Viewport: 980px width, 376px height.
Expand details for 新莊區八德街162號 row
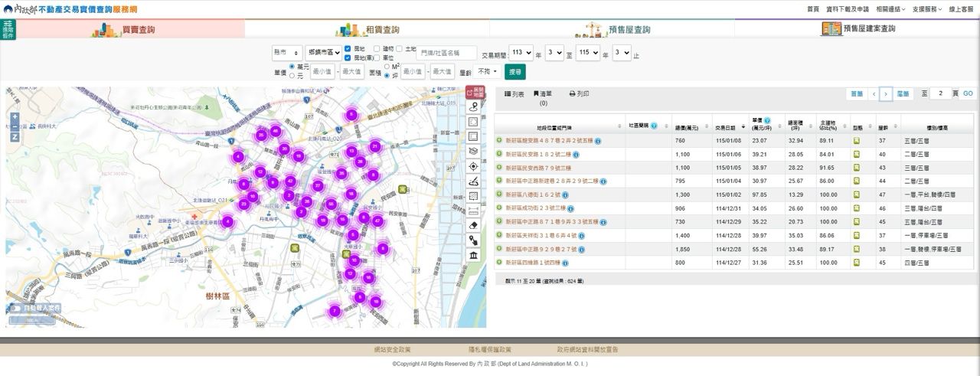coord(499,195)
